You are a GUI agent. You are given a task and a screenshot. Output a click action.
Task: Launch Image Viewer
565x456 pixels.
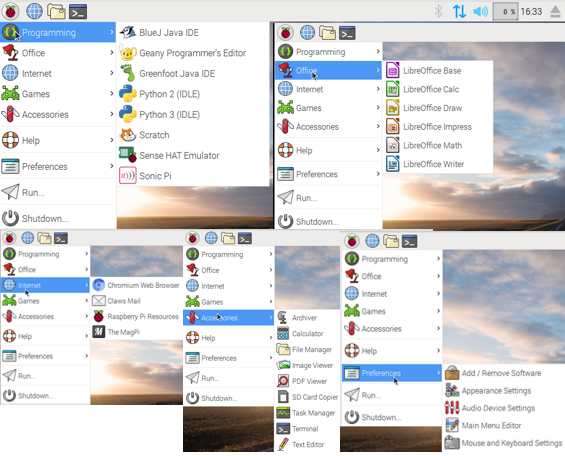307,365
